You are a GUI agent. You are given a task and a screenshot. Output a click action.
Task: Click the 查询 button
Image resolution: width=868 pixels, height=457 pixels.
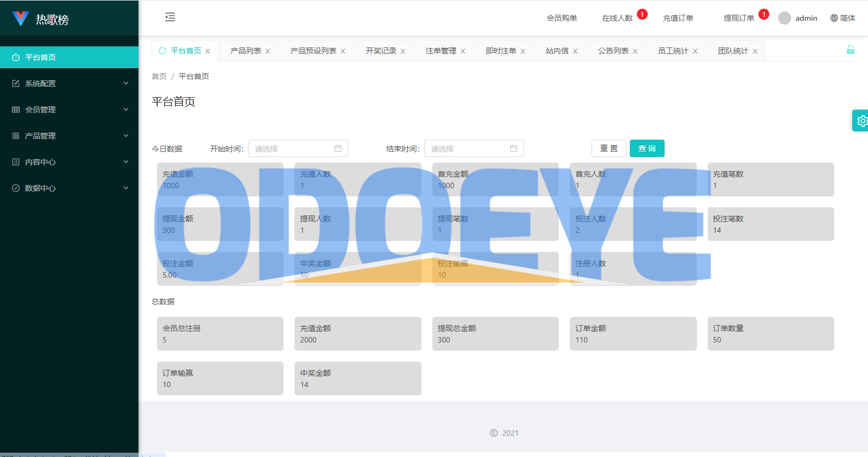pos(647,148)
